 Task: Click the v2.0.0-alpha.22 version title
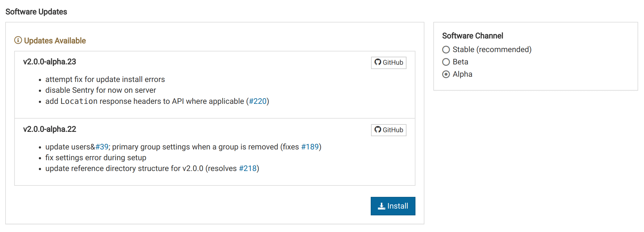(50, 129)
